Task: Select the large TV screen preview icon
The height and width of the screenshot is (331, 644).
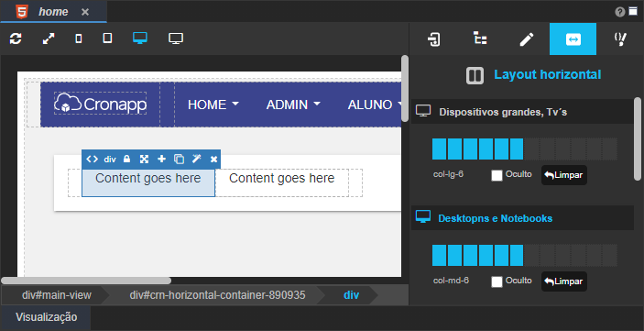Action: click(176, 39)
